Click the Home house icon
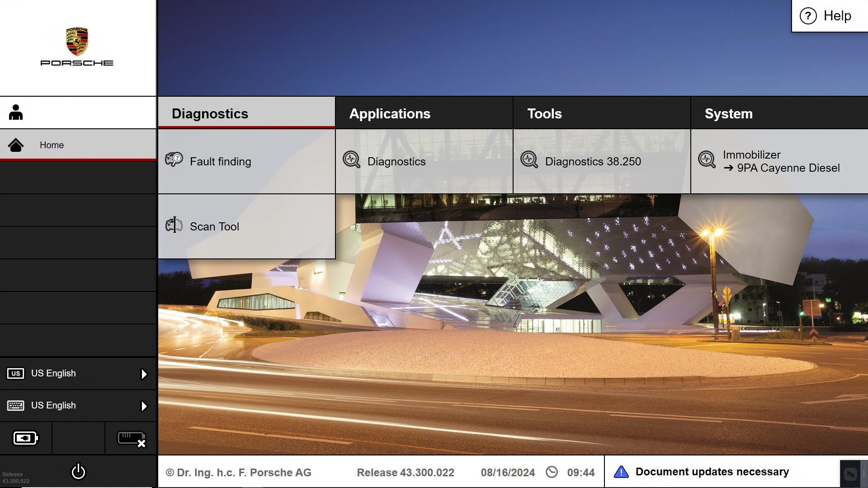Screen dimensions: 868x488 coord(16,145)
